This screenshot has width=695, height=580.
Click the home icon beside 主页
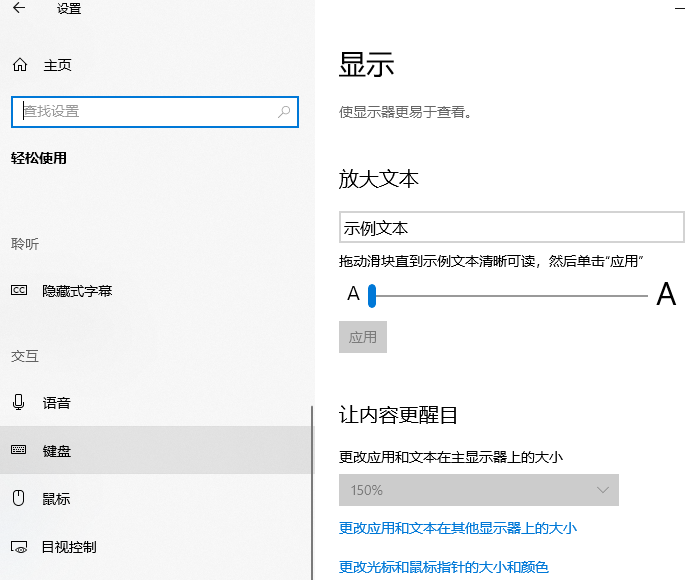[x=19, y=66]
